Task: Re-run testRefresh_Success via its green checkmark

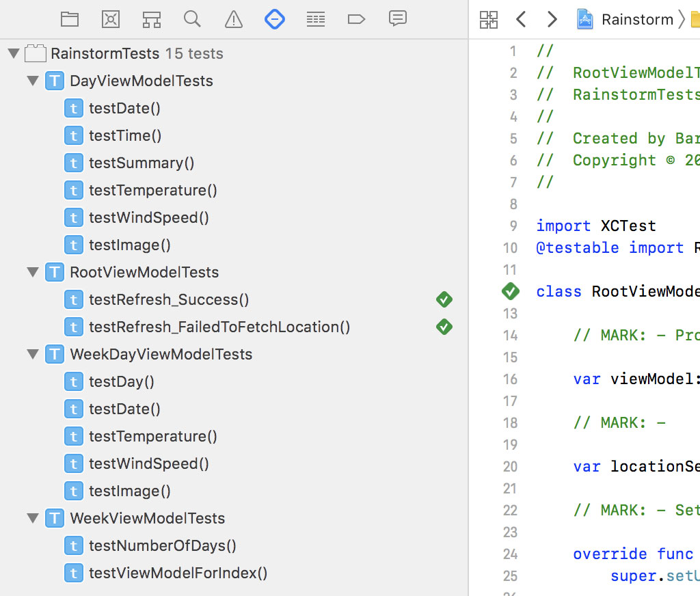Action: [x=444, y=299]
